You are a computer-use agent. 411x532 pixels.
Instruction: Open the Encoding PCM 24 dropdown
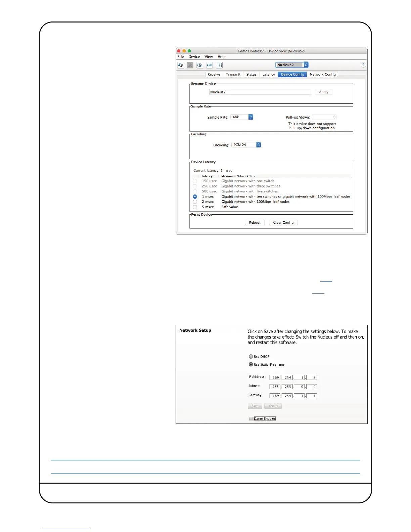coord(246,145)
